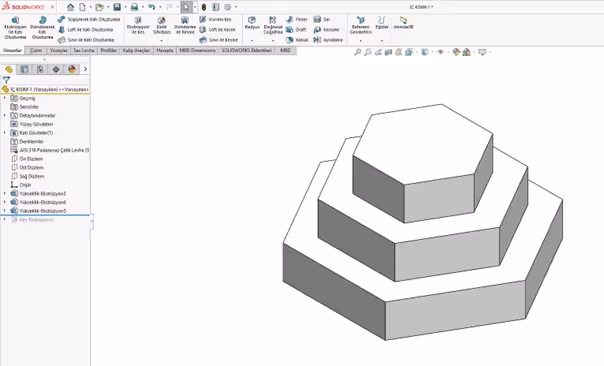The image size is (604, 366).
Task: Expand the Radyus fillet dropdown arrow
Action: (252, 40)
